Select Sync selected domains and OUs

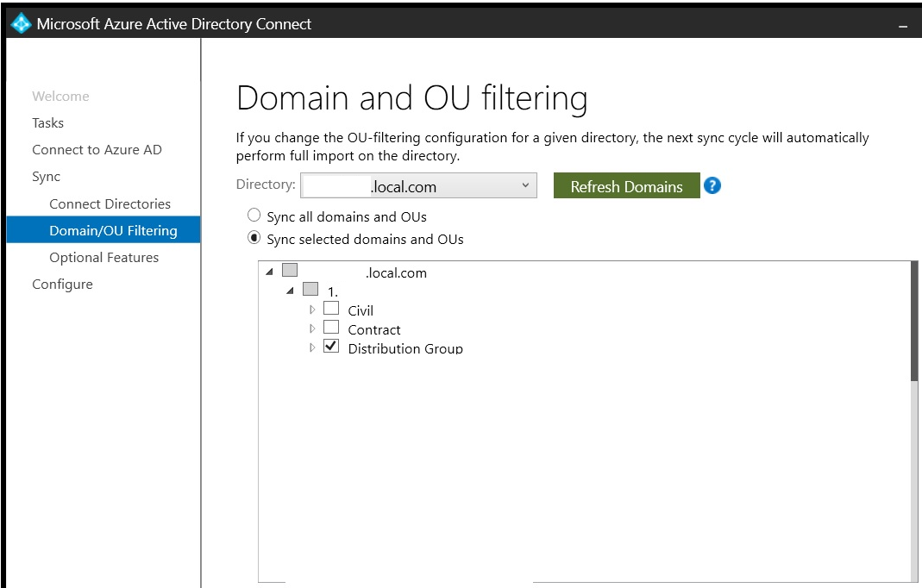tap(254, 238)
